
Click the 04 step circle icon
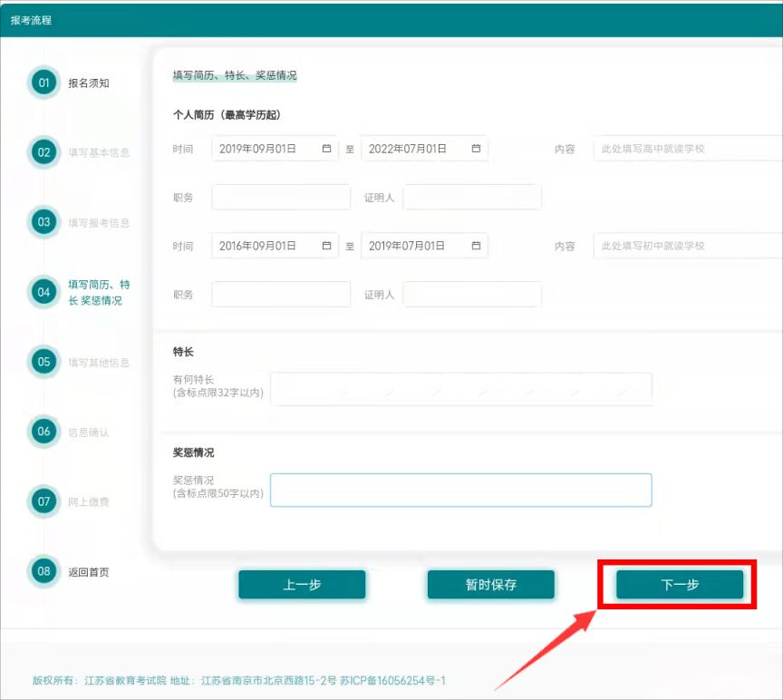pos(43,292)
